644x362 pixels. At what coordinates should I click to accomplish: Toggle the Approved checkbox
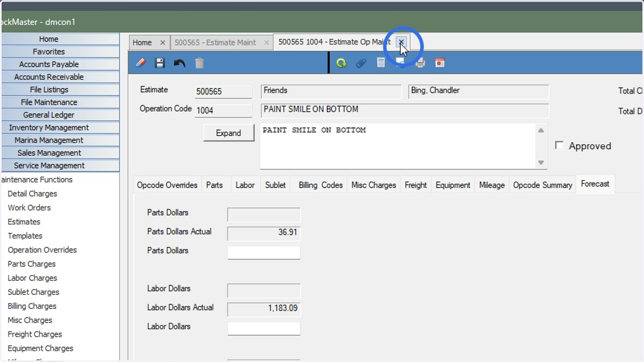pos(559,146)
